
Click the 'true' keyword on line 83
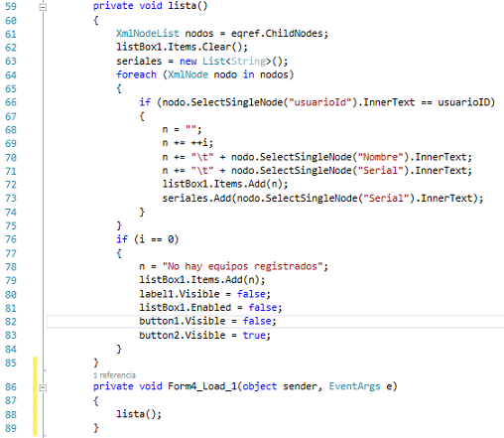click(x=254, y=335)
